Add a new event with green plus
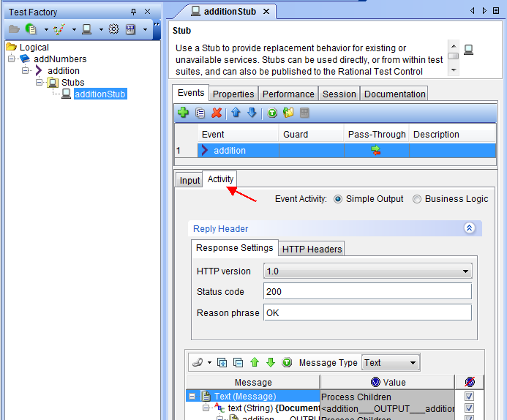This screenshot has height=420, width=507. pos(184,113)
